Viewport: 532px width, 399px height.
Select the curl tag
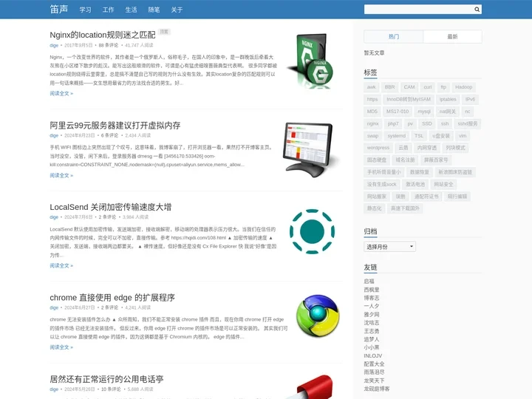[428, 87]
